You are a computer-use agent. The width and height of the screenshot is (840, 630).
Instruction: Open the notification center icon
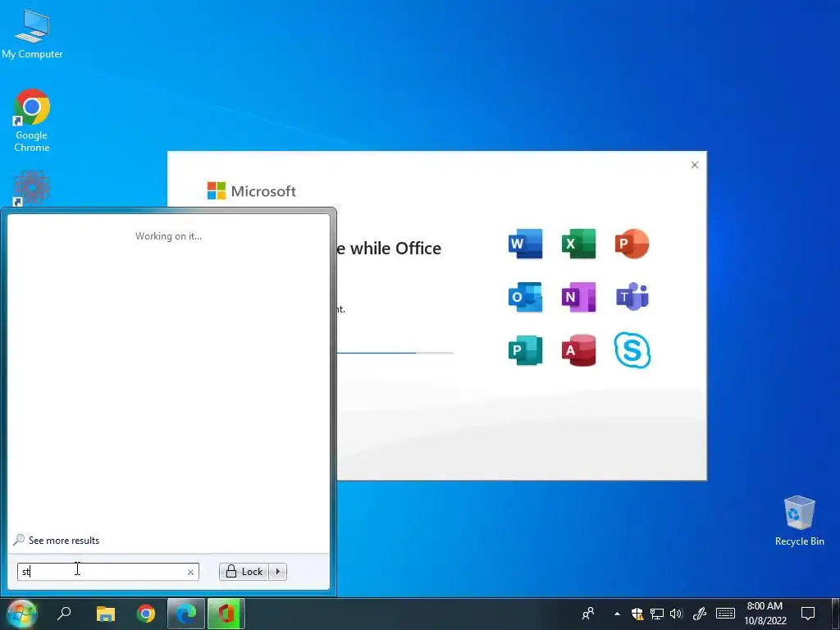pos(808,614)
